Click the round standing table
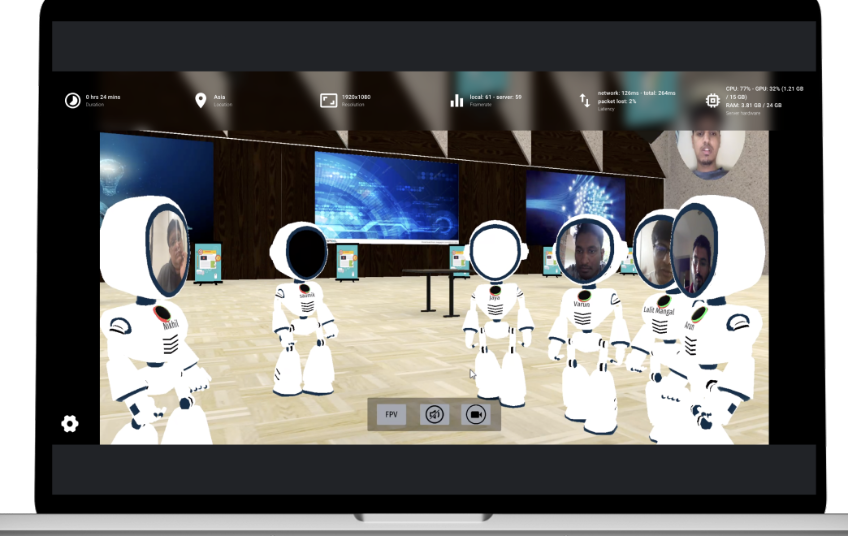 (x=429, y=285)
